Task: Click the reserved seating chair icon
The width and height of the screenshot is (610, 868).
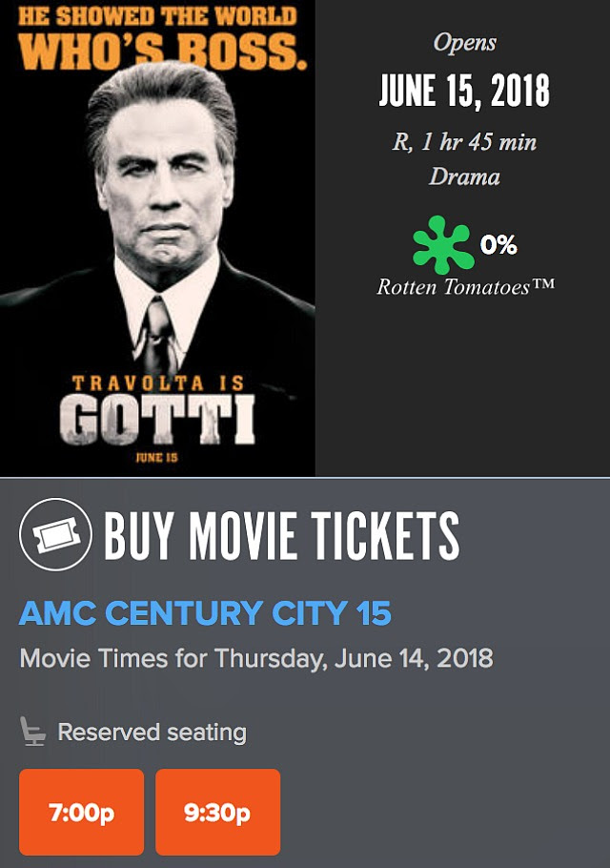Action: 33,733
